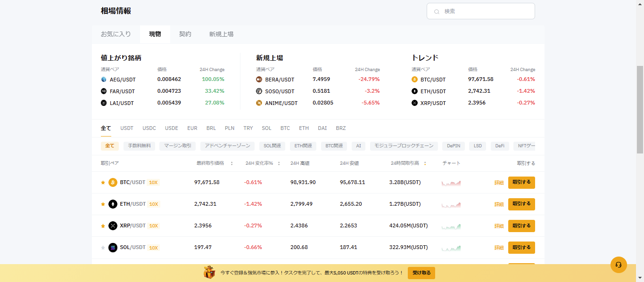
Task: Open the お気に入り tab
Action: pyautogui.click(x=116, y=33)
